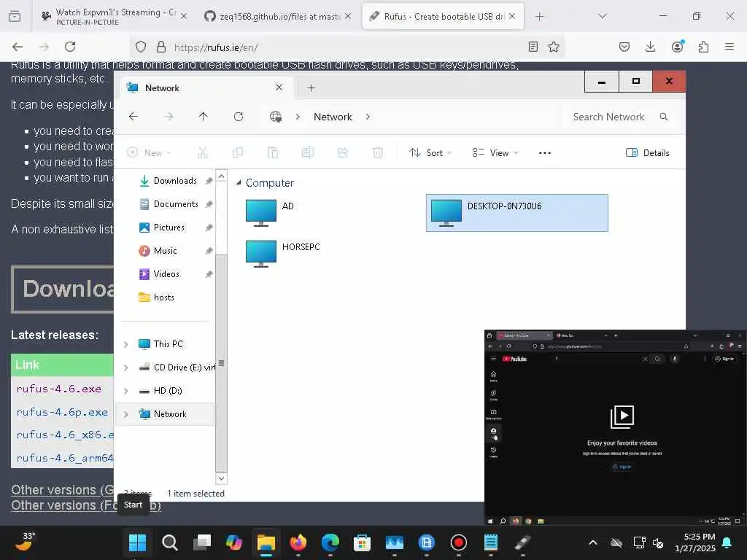747x560 pixels.
Task: Open Pictures in navigation pane
Action: coord(169,227)
